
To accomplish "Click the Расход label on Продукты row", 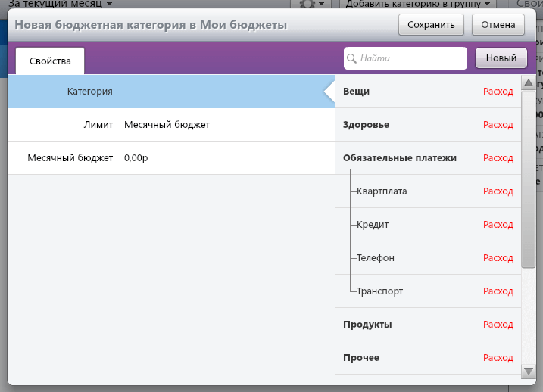I will tap(498, 324).
